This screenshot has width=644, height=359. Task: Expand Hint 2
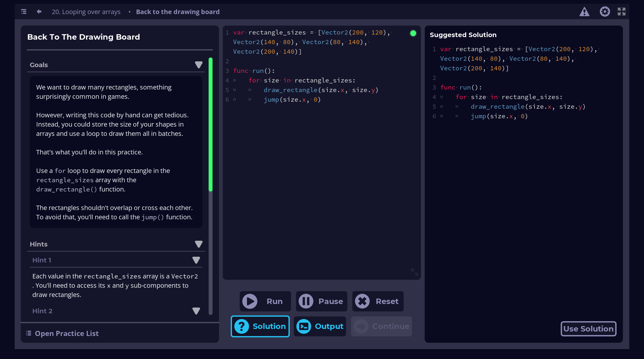click(x=196, y=310)
